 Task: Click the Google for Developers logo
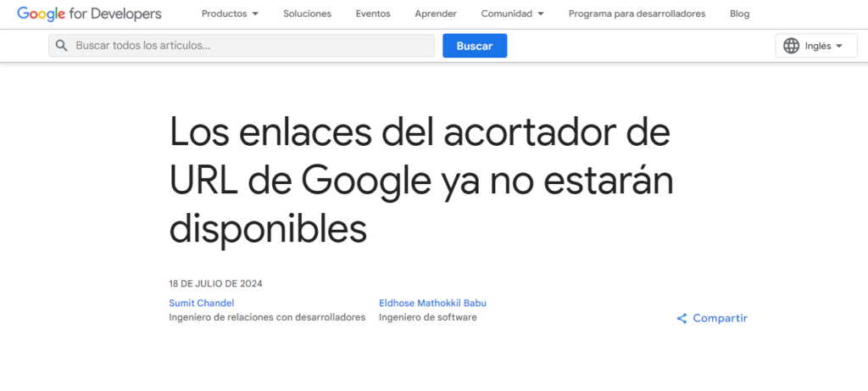pyautogui.click(x=89, y=14)
